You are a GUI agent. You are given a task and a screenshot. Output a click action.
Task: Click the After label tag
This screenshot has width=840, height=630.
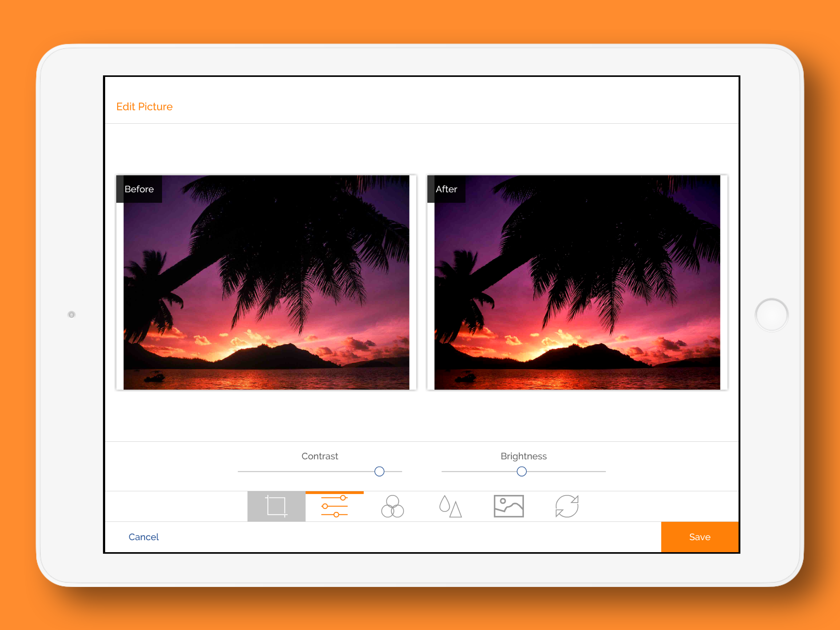446,189
